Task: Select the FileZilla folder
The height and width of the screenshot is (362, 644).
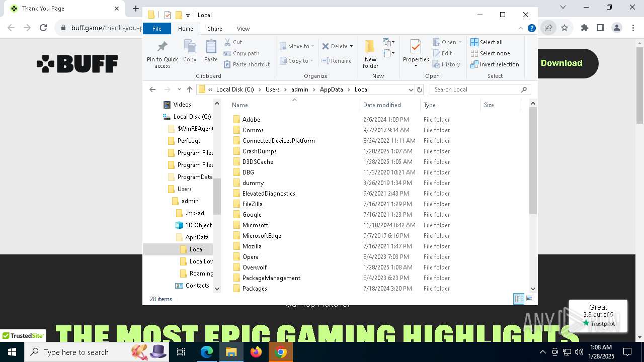Action: (252, 204)
